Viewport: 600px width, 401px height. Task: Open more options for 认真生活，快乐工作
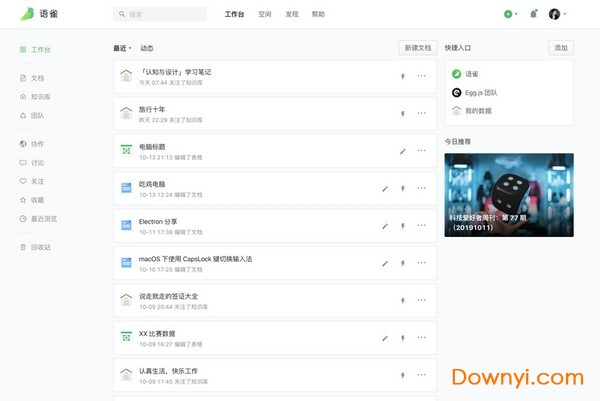pos(422,375)
